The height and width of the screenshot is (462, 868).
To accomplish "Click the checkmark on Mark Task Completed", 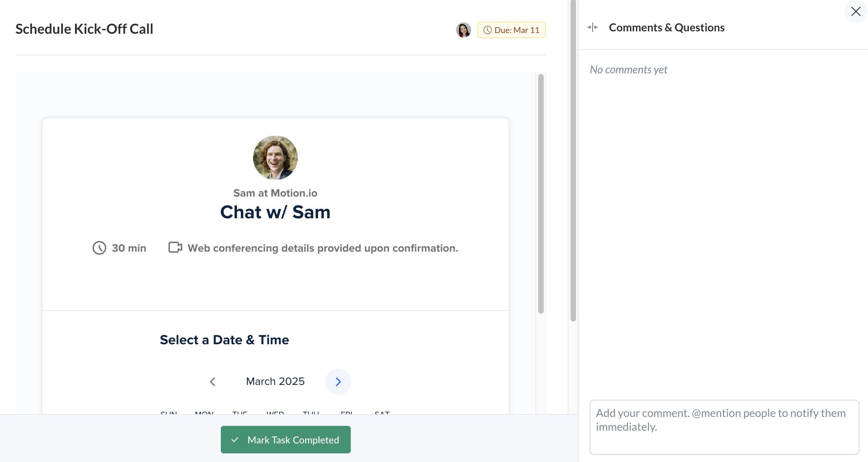I will click(235, 440).
